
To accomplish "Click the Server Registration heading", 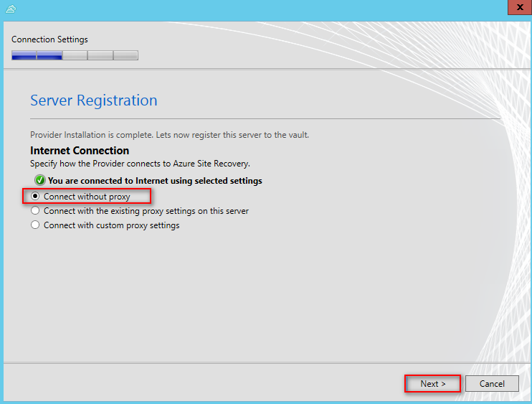I will (x=94, y=100).
